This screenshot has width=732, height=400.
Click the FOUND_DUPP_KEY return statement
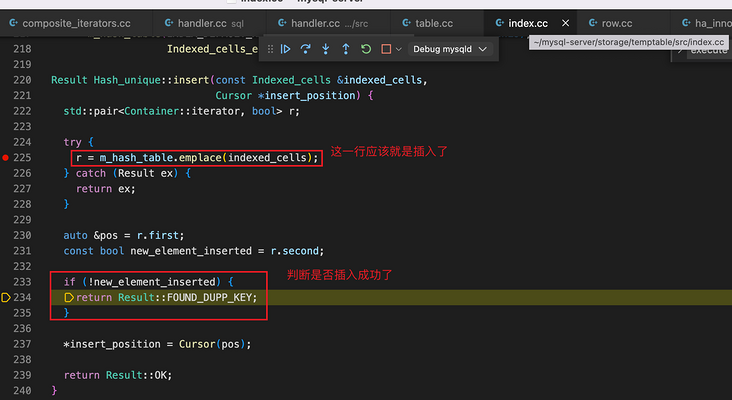click(167, 297)
